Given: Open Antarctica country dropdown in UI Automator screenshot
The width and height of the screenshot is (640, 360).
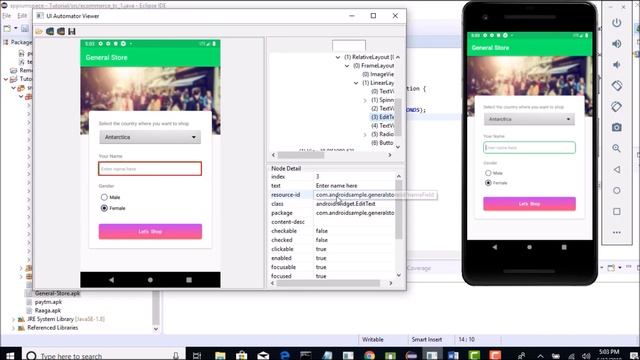Looking at the screenshot, I should pos(150,137).
